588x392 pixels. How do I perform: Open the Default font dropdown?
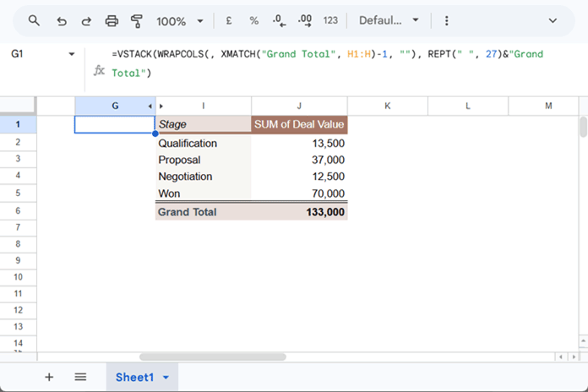(x=389, y=20)
